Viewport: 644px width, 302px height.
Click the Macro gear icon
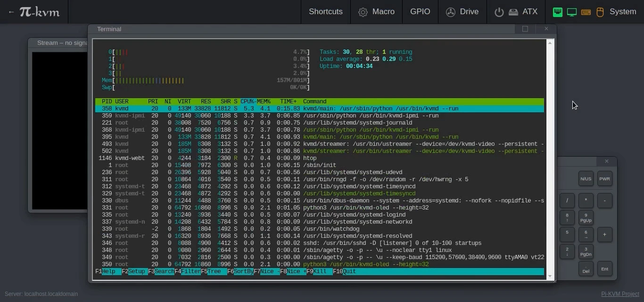tap(363, 12)
